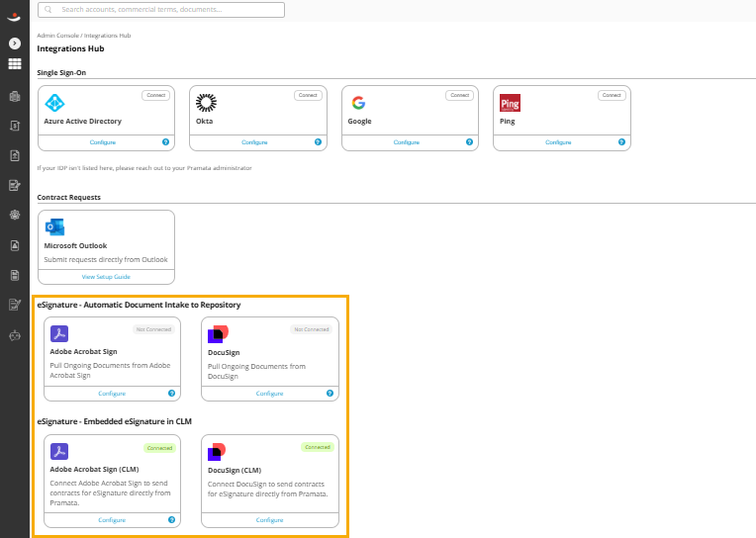Viewport: 756px width, 538px height.
Task: Click Connect on the Ping card
Action: tap(612, 96)
